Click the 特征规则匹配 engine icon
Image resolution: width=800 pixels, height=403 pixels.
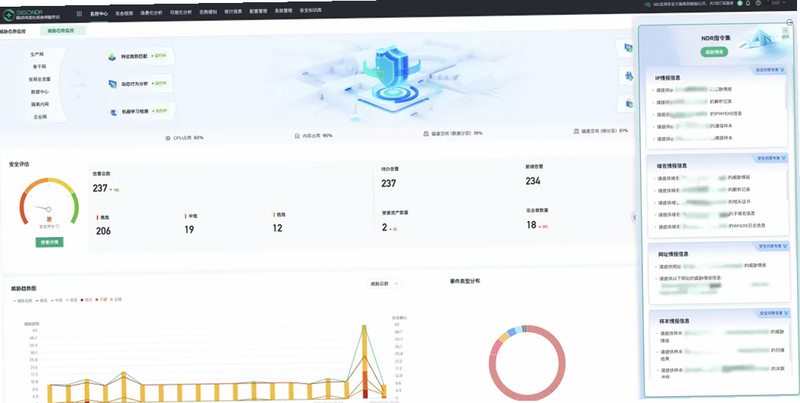pos(112,57)
